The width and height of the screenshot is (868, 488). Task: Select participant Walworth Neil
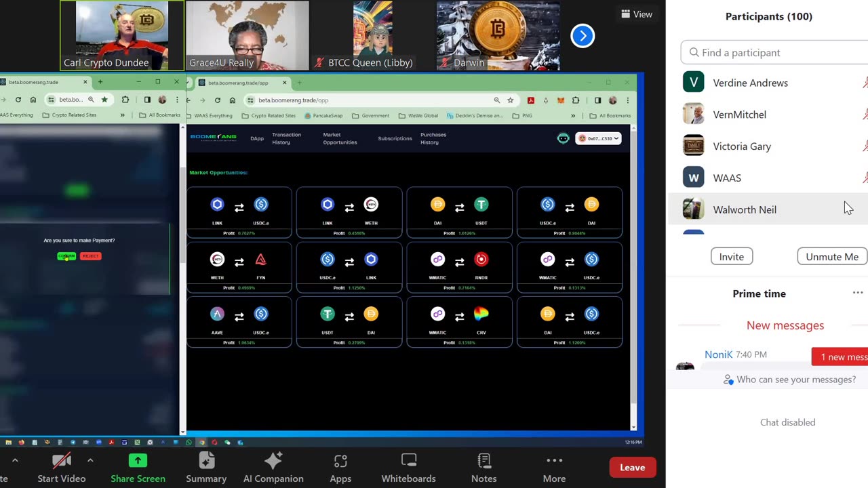coord(768,209)
